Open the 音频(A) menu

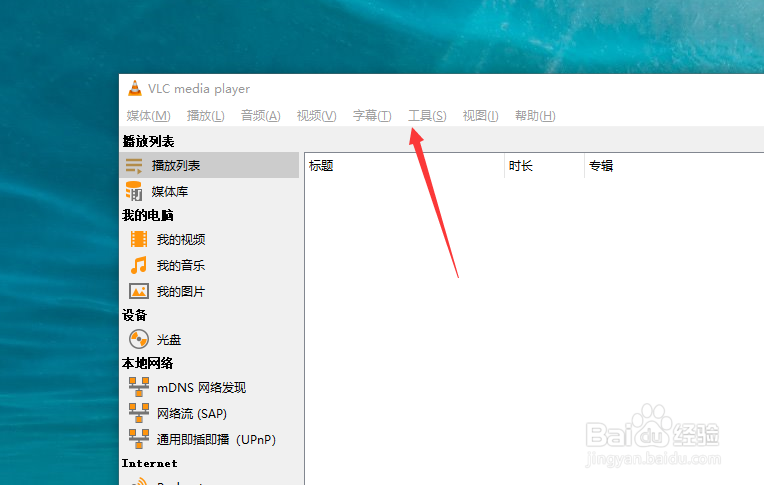pos(261,116)
